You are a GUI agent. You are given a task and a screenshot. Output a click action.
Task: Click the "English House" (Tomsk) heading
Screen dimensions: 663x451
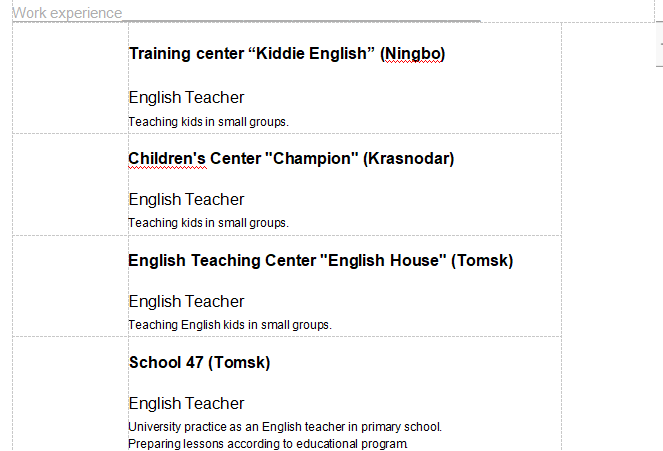(321, 260)
